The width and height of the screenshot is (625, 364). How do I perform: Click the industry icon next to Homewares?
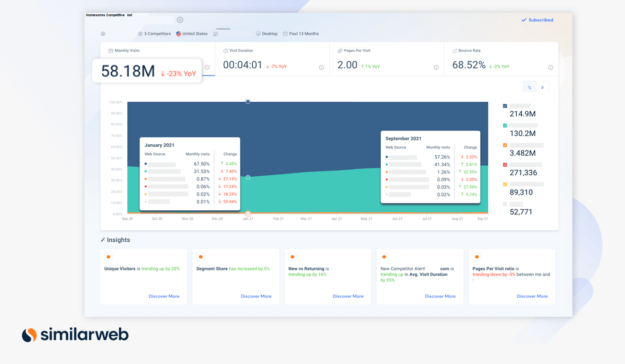216,34
